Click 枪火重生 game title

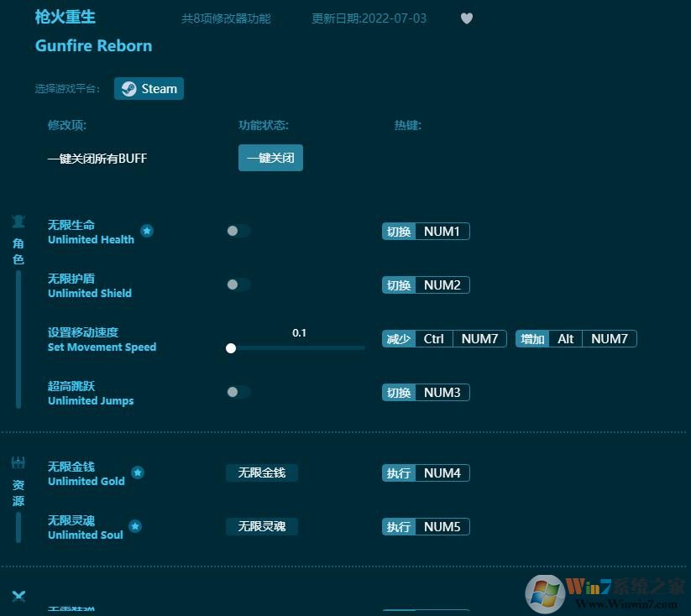tap(65, 17)
